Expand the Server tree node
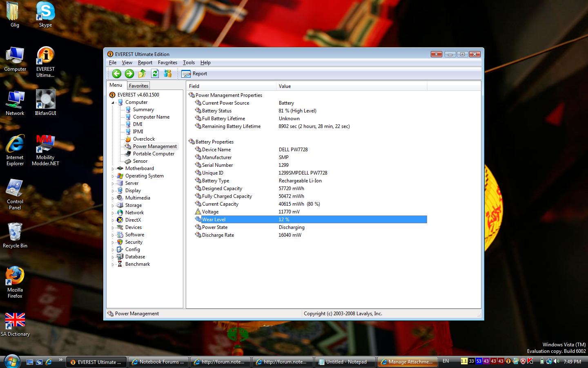Viewport: 588px width, 368px height. click(113, 184)
